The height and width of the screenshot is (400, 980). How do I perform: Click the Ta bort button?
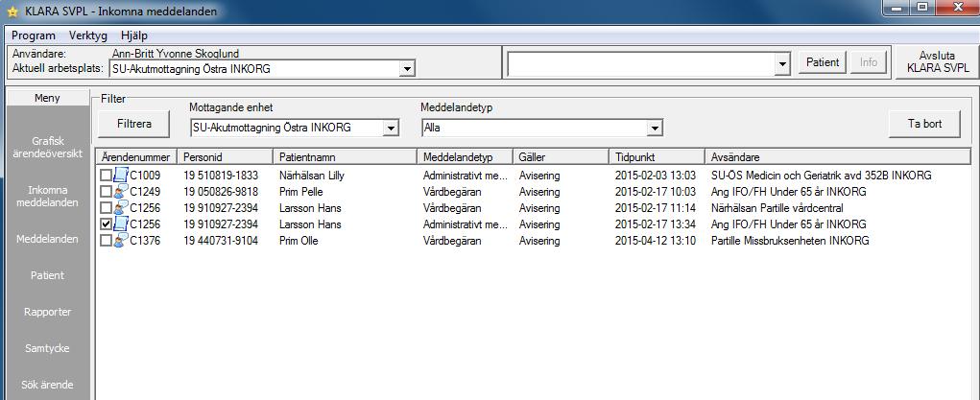(924, 124)
